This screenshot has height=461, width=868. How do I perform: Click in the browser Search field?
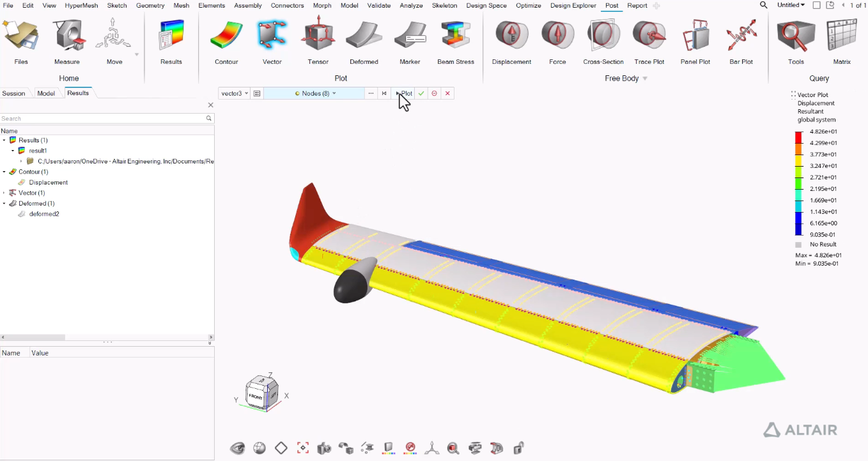coord(102,119)
